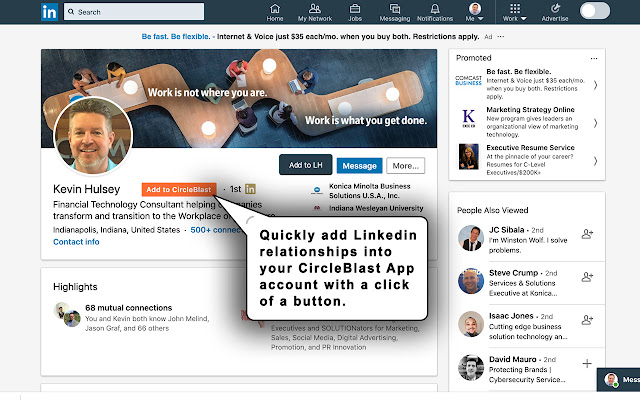This screenshot has width=640, height=400.
Task: Open the 68 mutual connections link
Action: tap(129, 308)
